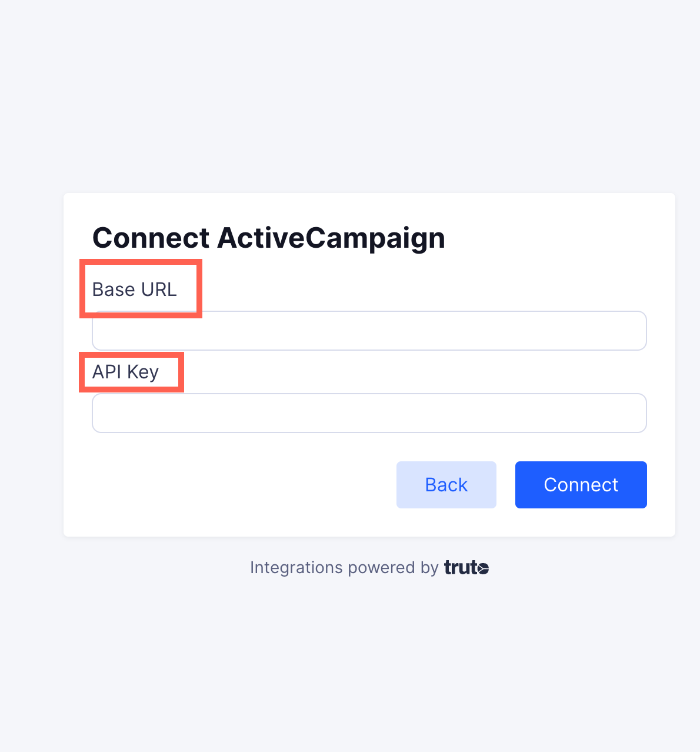The image size is (700, 752).
Task: Click the truto logo in the footer
Action: pyautogui.click(x=466, y=568)
